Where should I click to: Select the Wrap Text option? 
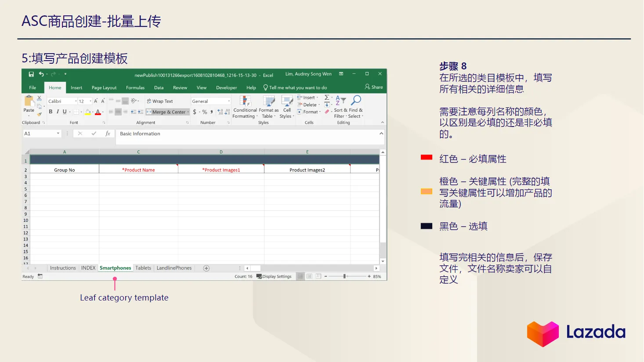pyautogui.click(x=162, y=101)
